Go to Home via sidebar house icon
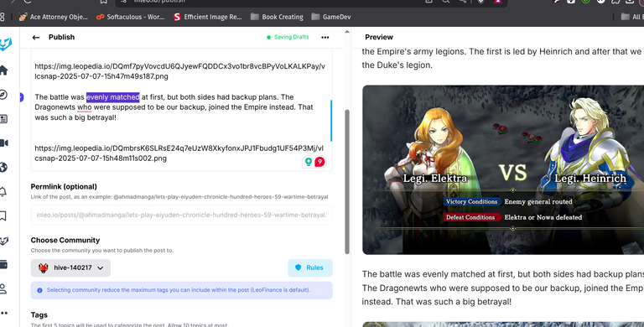This screenshot has height=327, width=644. click(3, 70)
